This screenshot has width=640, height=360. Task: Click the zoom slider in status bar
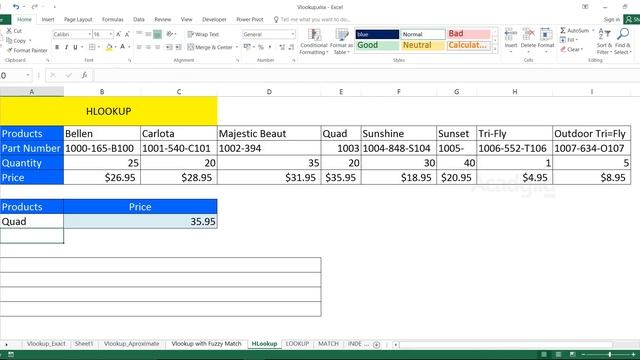coord(609,355)
